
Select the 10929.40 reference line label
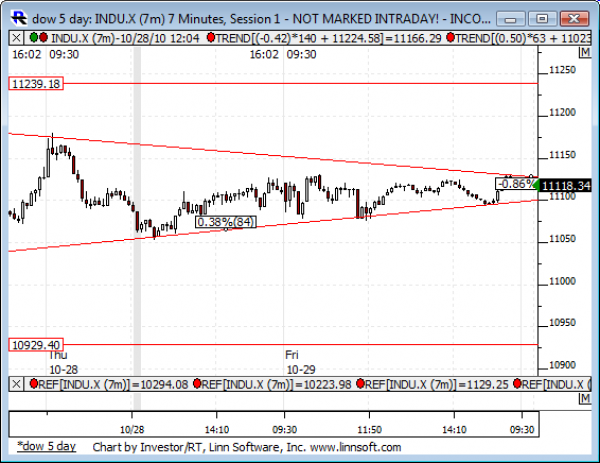36,345
